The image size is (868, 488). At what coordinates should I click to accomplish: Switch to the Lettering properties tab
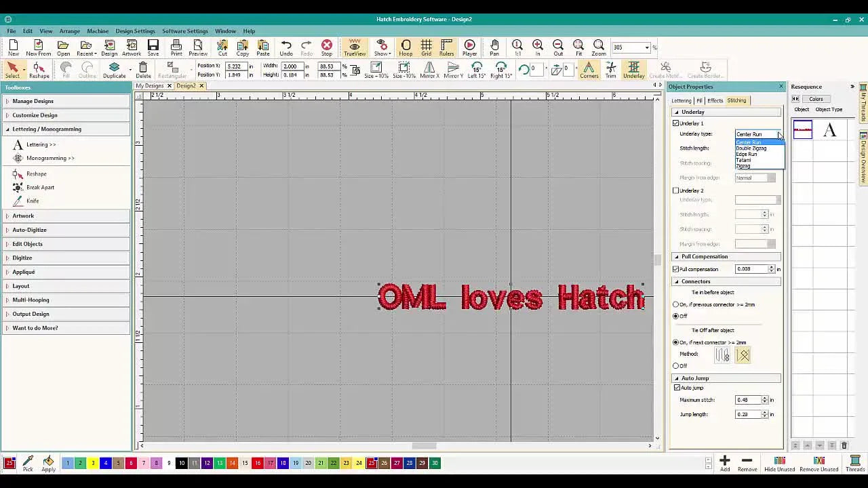point(682,100)
